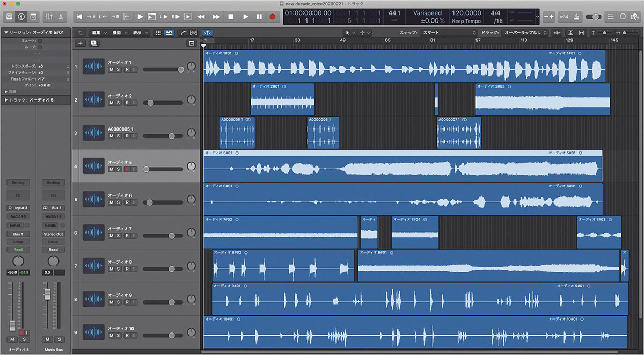This screenshot has width=644, height=355.
Task: Toggle the blue catch playhead button
Action: (x=207, y=33)
